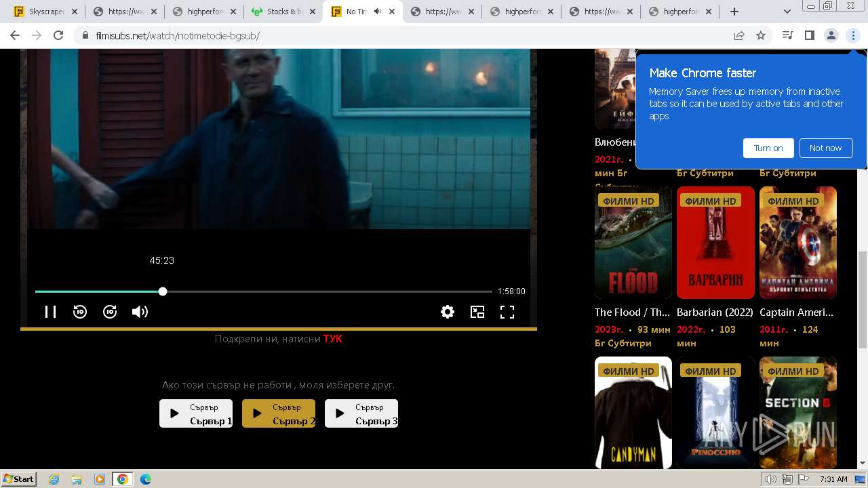
Task: Click Barbarian (2022) title link
Action: click(x=715, y=312)
